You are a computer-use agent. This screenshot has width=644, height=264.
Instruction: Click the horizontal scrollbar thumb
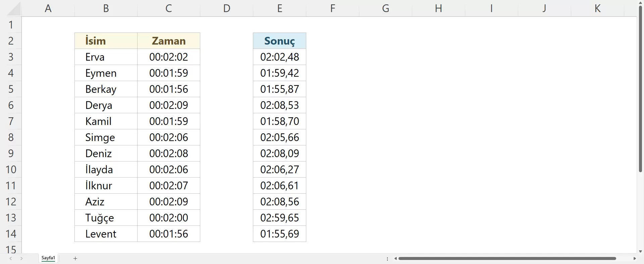pyautogui.click(x=506, y=258)
